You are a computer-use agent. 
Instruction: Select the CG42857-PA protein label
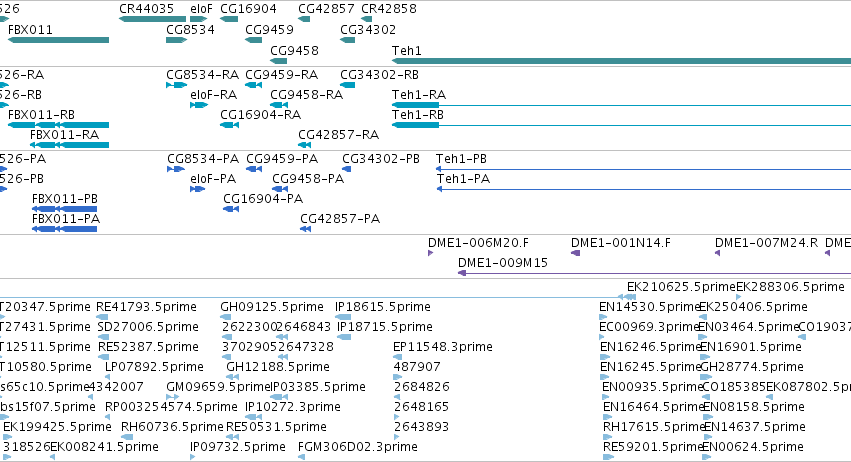pyautogui.click(x=340, y=219)
